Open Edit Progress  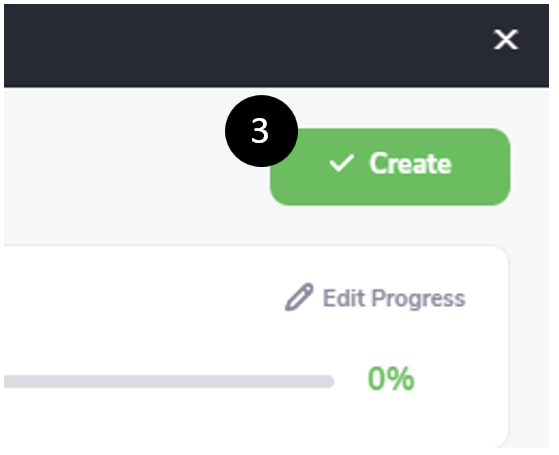[x=375, y=298]
